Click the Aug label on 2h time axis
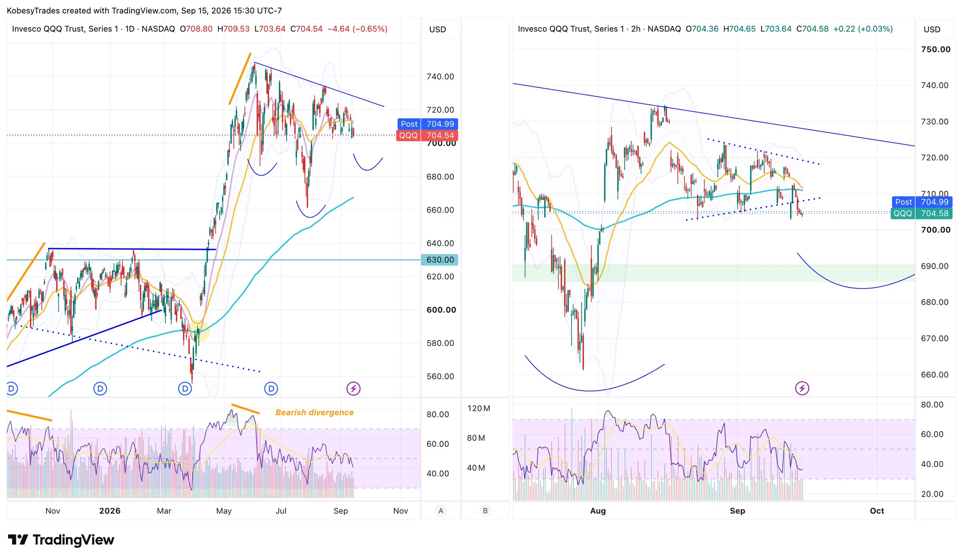 pos(598,511)
